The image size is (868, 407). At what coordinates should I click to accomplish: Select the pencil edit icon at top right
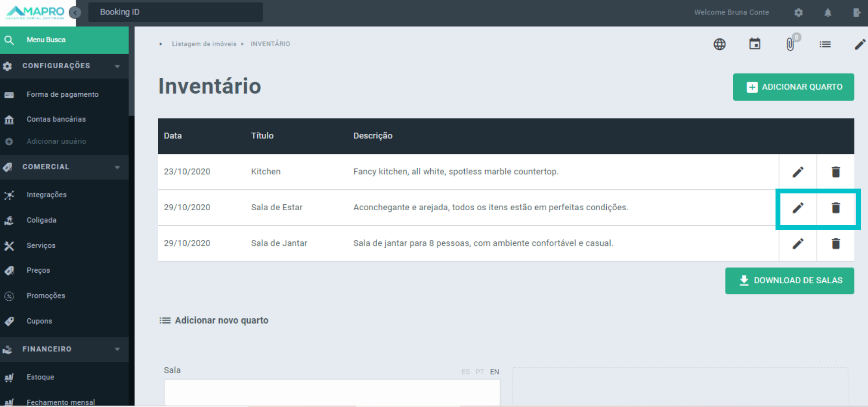[860, 44]
